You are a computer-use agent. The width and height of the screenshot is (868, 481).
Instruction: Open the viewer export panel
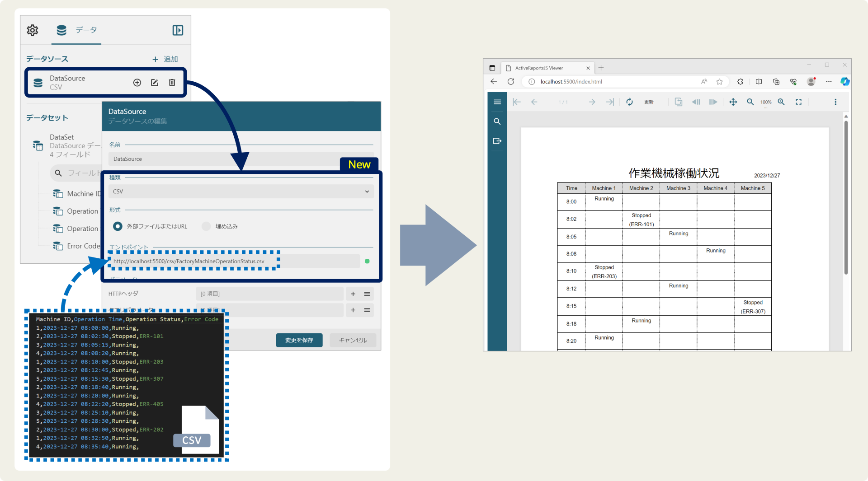pos(497,141)
